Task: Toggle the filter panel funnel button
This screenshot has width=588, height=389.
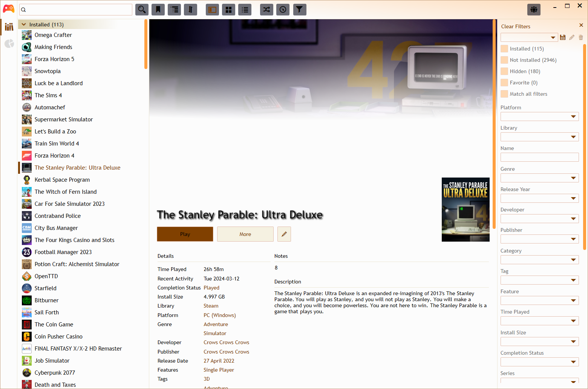Action: 299,9
